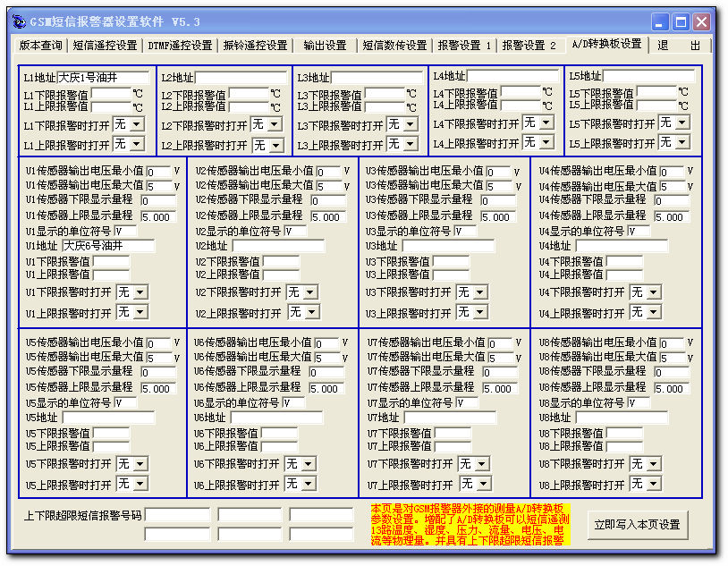Open the 版本查询 tab
This screenshot has height=566, width=728.
(x=40, y=45)
